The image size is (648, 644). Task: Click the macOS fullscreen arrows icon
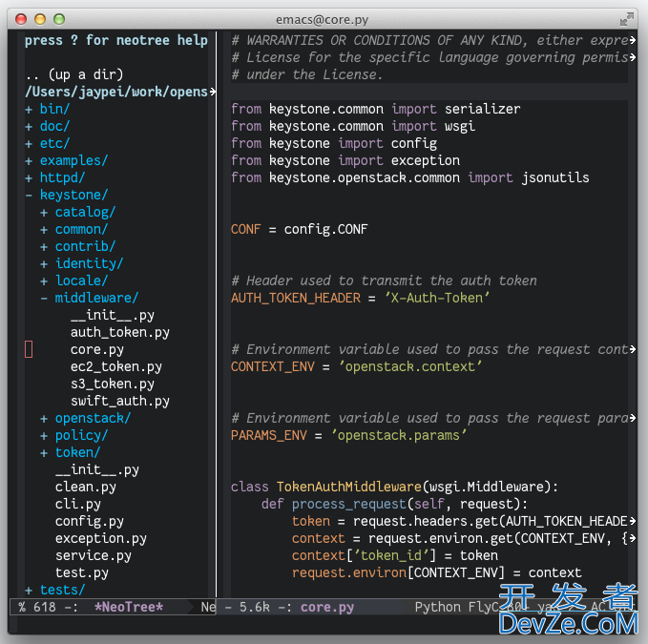(626, 18)
